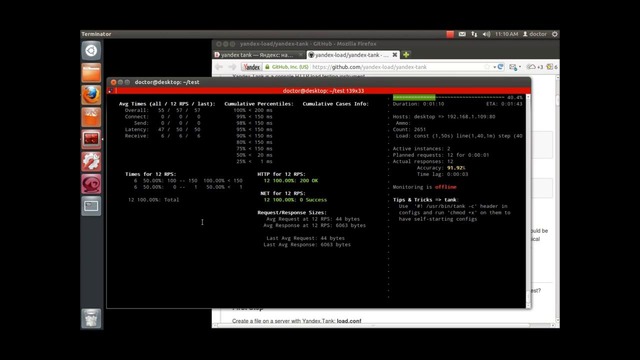The image size is (640, 360).
Task: Click the load.conf link in Firefox page
Action: (x=349, y=321)
